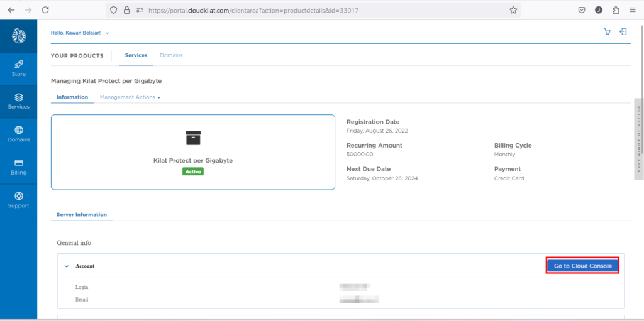View site security padlock info
This screenshot has height=321, width=644.
pos(126,10)
